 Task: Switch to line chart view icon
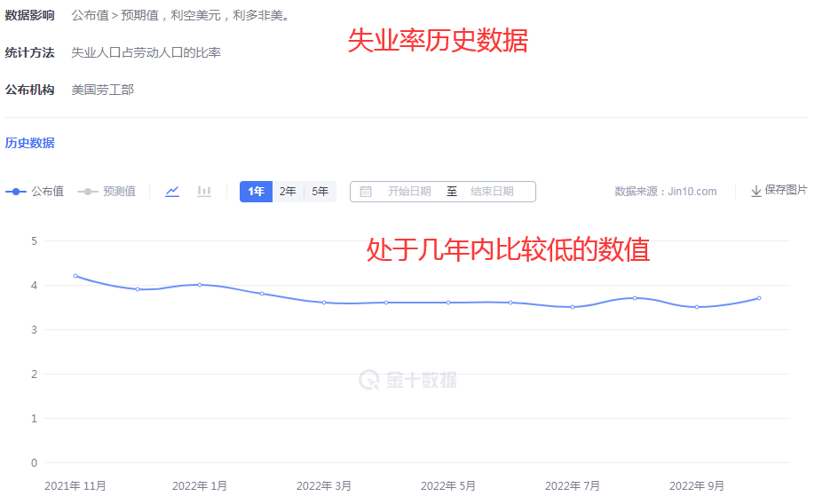pos(172,192)
